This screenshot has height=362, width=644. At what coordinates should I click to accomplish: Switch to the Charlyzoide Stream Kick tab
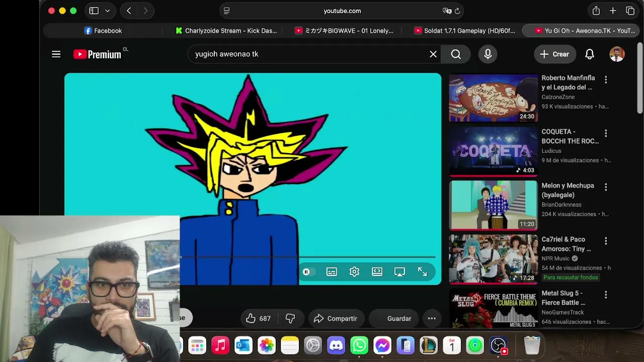pos(226,31)
